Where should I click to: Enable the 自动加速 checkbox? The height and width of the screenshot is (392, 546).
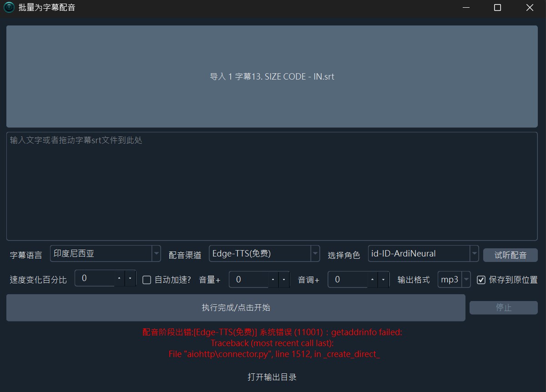(x=147, y=280)
